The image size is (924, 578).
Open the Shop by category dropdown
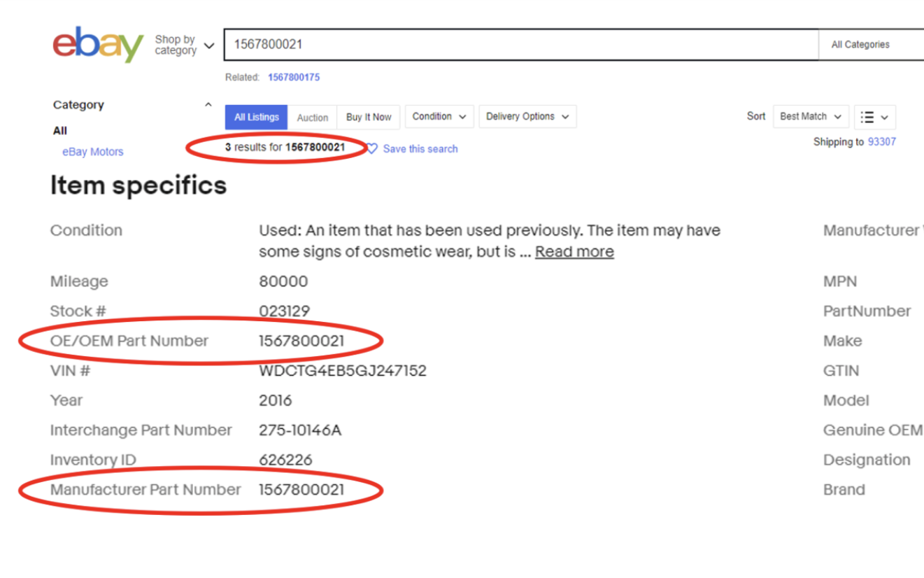pyautogui.click(x=185, y=45)
